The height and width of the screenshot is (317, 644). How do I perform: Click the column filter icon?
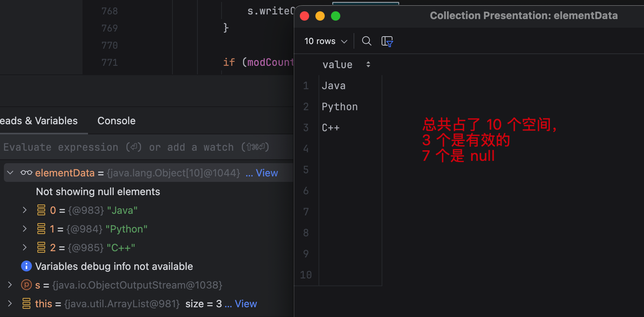387,41
